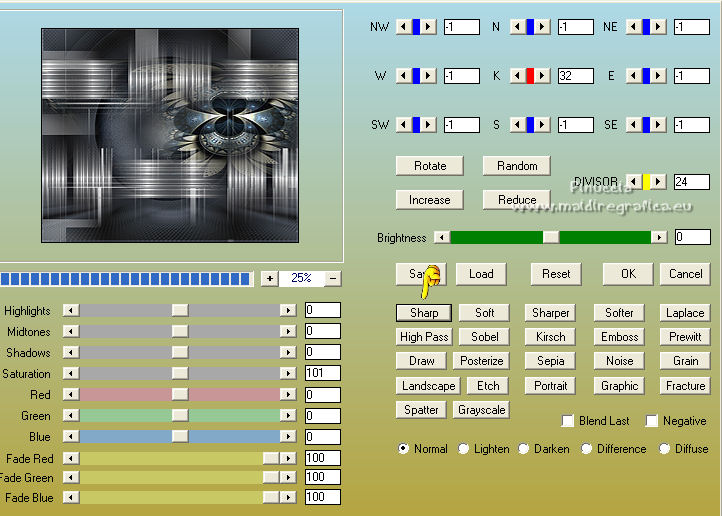The width and height of the screenshot is (722, 516).
Task: Click the K value left arrow
Action: coord(517,76)
